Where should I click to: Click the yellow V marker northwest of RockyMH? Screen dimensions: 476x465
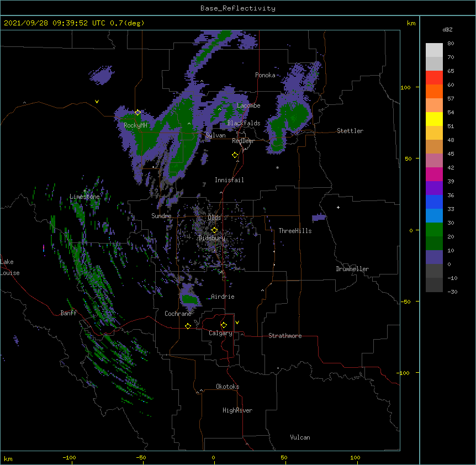[x=97, y=102]
